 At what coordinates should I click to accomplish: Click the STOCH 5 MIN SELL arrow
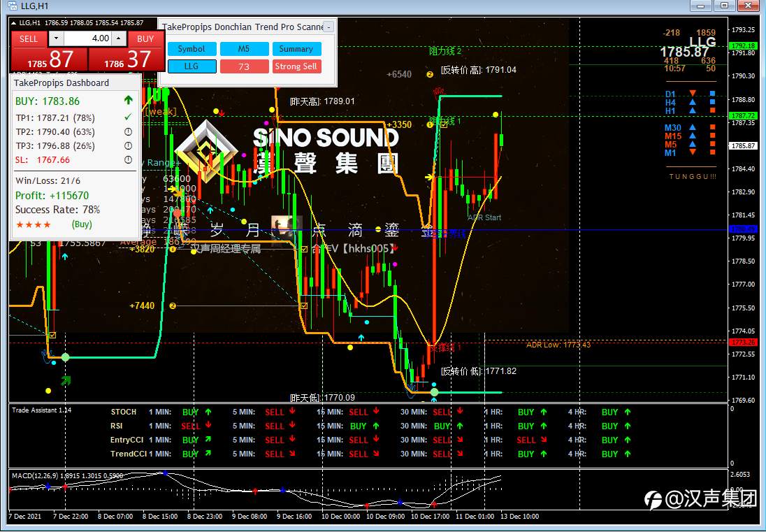click(292, 412)
